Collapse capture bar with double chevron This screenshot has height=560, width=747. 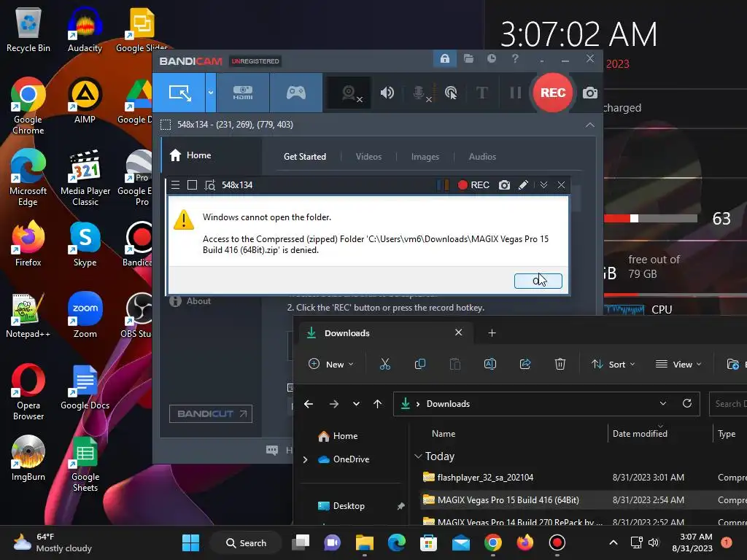[x=543, y=184]
